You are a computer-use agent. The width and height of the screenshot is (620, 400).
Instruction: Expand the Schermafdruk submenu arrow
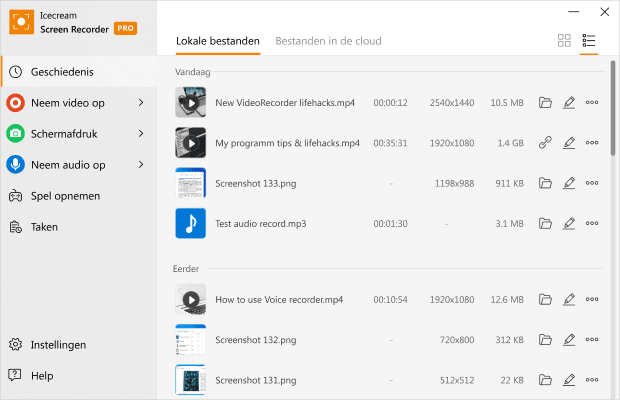click(141, 133)
